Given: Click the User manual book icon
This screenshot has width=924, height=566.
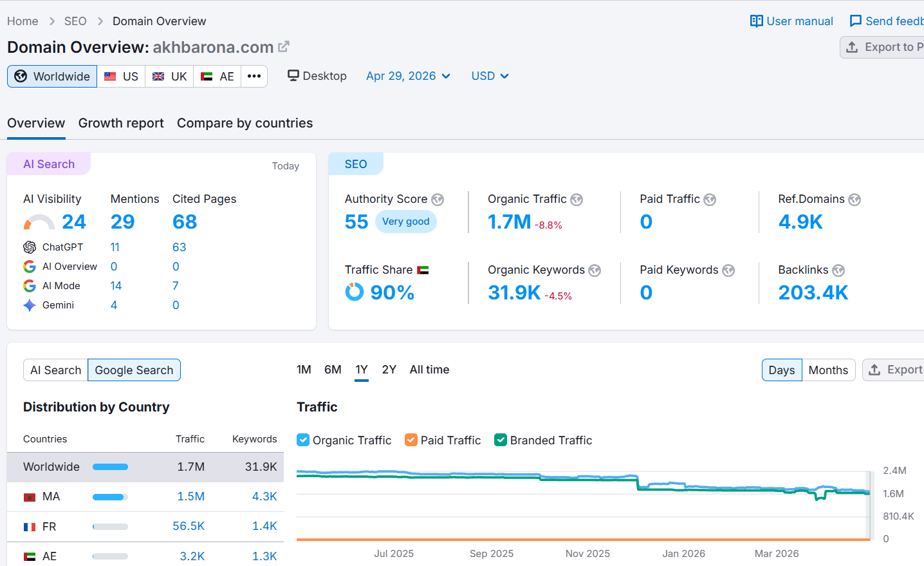Looking at the screenshot, I should [756, 21].
